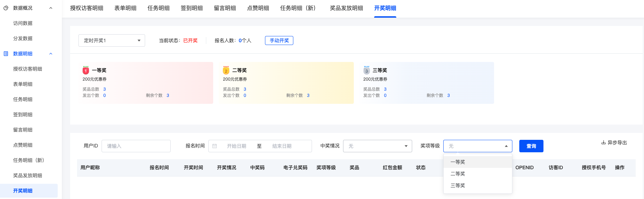This screenshot has height=199, width=644.
Task: Open 访问数据 in the sidebar
Action: (x=23, y=23)
